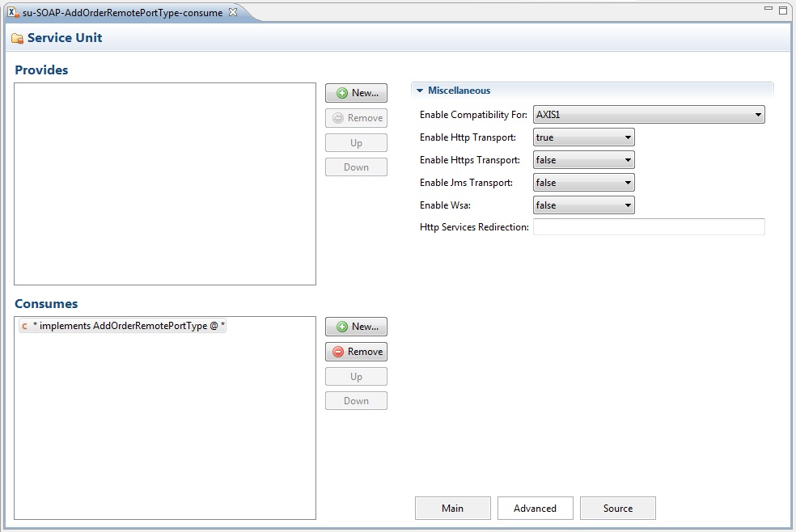Select the AddOrderRemotePortType consumes item
The width and height of the screenshot is (796, 532).
coord(128,327)
